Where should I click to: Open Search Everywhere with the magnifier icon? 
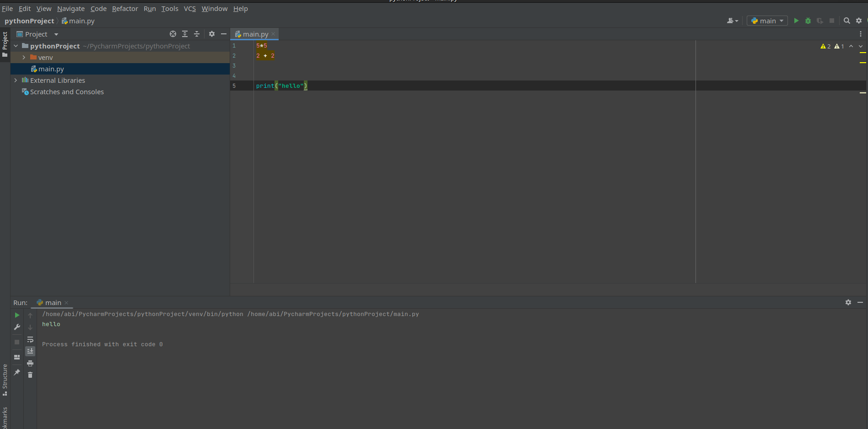847,21
